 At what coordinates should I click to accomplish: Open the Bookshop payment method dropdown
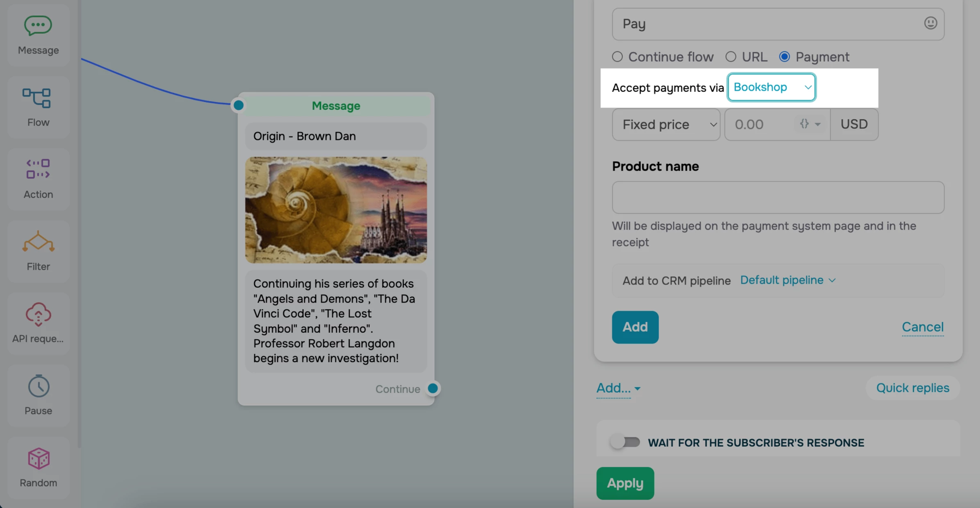point(771,87)
